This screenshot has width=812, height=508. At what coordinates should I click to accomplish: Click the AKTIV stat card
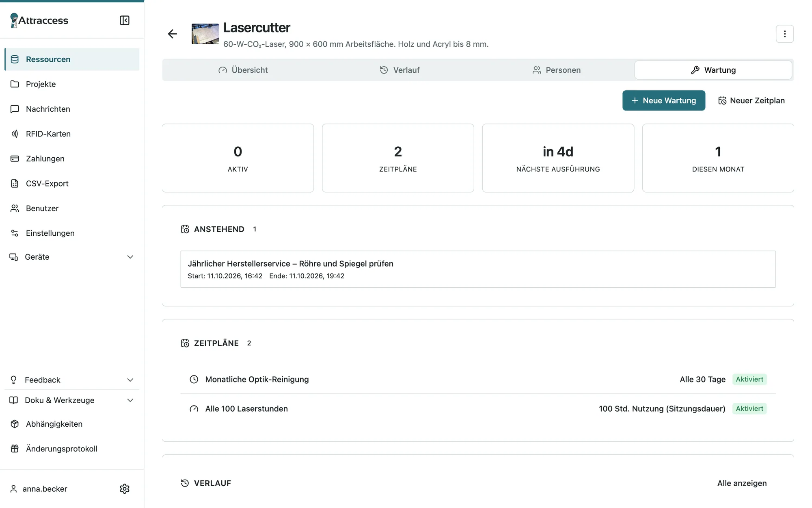[238, 158]
